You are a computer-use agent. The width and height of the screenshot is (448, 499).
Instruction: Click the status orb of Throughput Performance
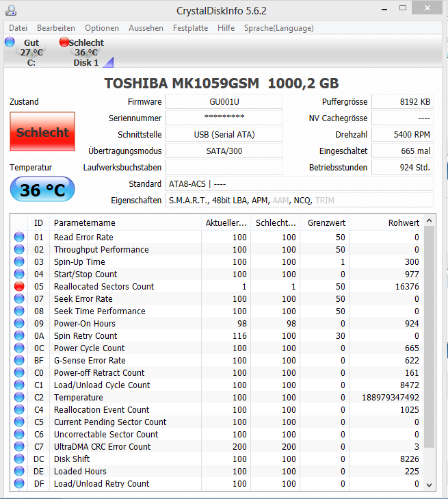point(19,249)
